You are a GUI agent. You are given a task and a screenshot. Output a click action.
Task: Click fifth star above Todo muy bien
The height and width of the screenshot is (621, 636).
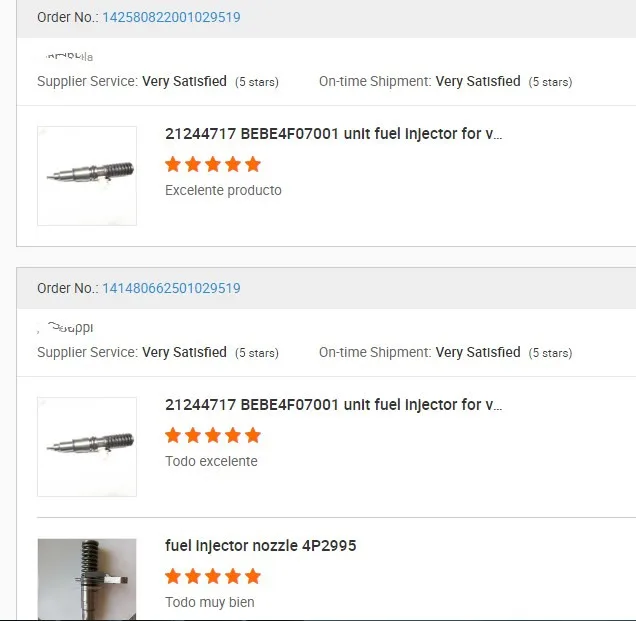253,576
